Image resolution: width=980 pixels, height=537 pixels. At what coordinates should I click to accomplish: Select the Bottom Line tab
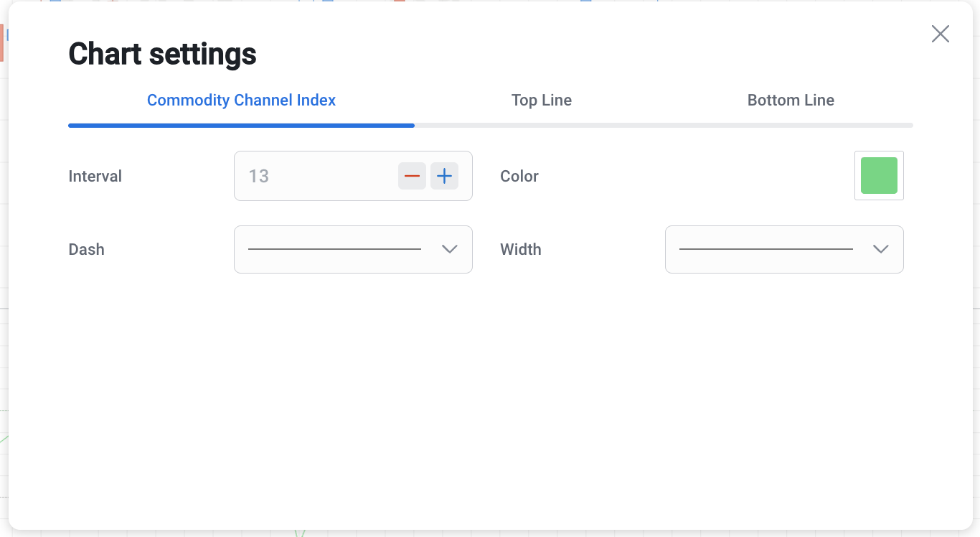pos(791,101)
